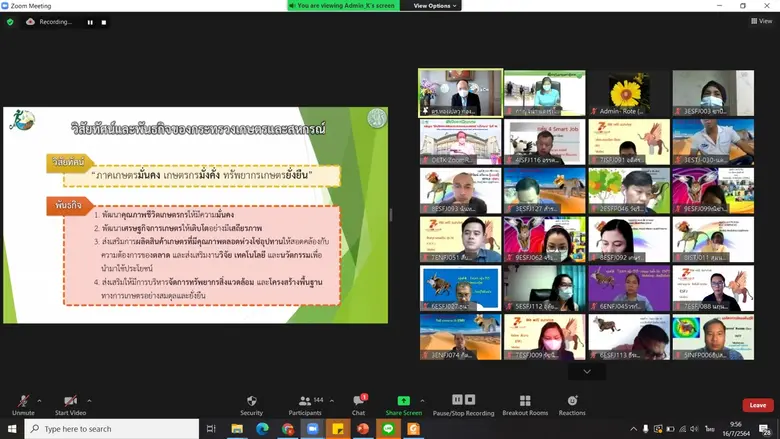Leave the meeting

click(757, 405)
